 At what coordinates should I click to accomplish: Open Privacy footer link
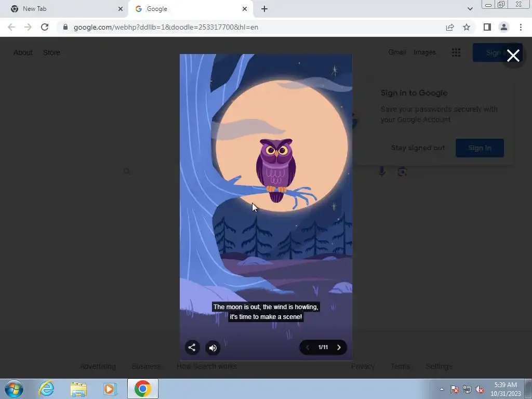coord(363,366)
